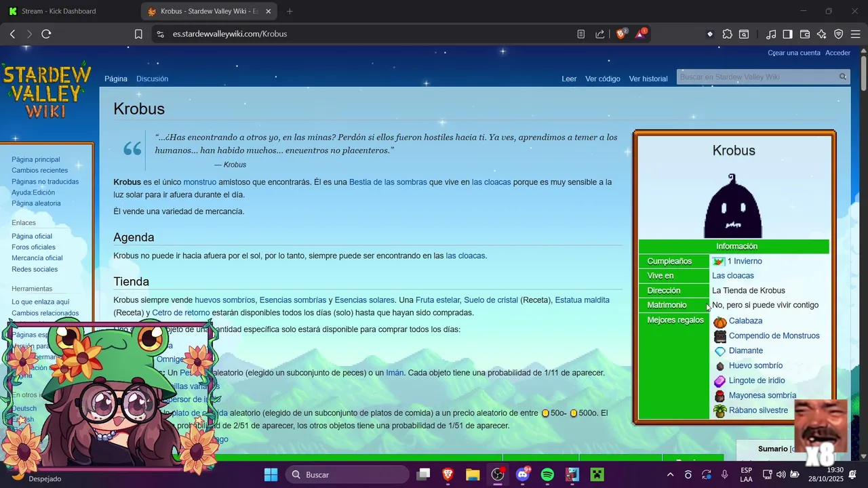The height and width of the screenshot is (488, 868).
Task: Open Brave Shields lion icon
Action: point(621,34)
